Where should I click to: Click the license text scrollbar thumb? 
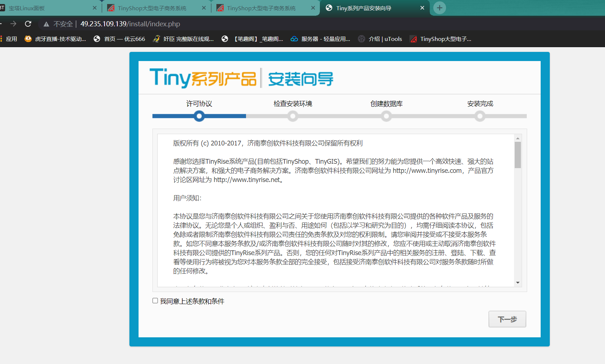click(x=518, y=155)
